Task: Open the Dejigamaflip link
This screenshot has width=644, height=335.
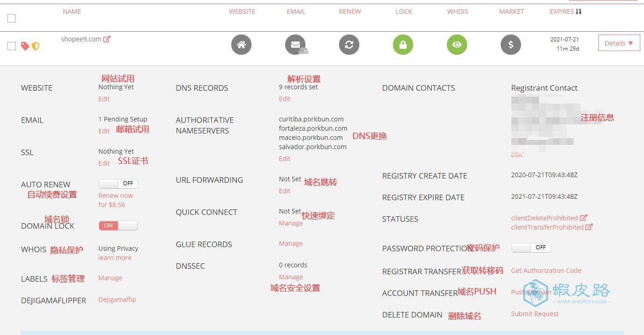Action: point(117,300)
